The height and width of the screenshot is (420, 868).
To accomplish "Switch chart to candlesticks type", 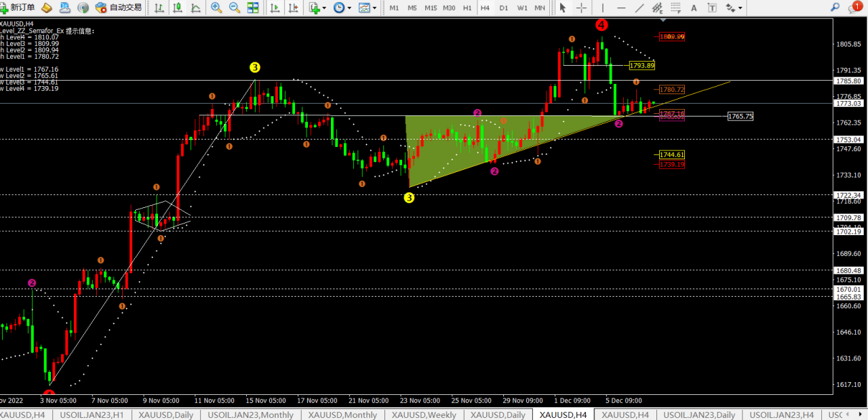I will coord(177,8).
